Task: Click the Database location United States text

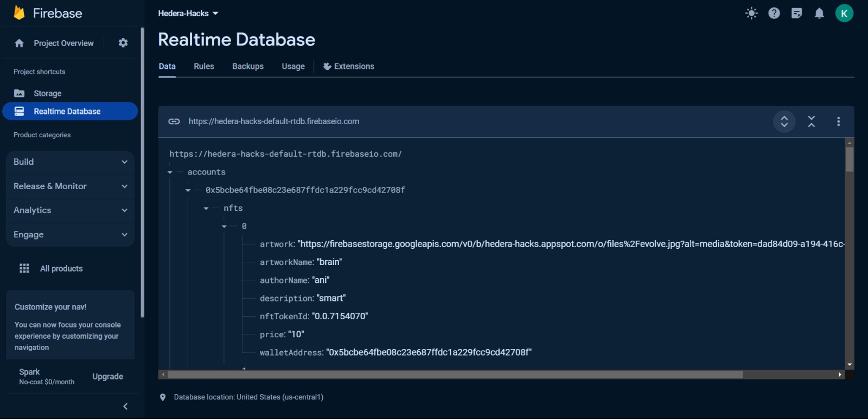Action: [x=248, y=397]
